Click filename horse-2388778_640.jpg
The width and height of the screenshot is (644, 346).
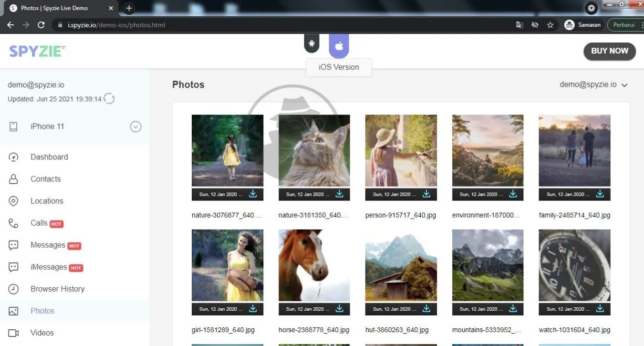click(314, 330)
